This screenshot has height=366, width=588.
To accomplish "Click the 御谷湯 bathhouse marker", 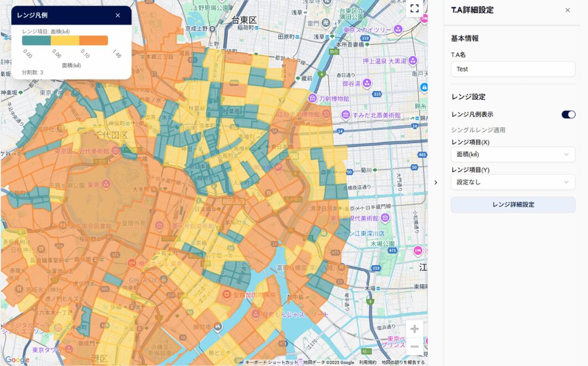I will [366, 84].
